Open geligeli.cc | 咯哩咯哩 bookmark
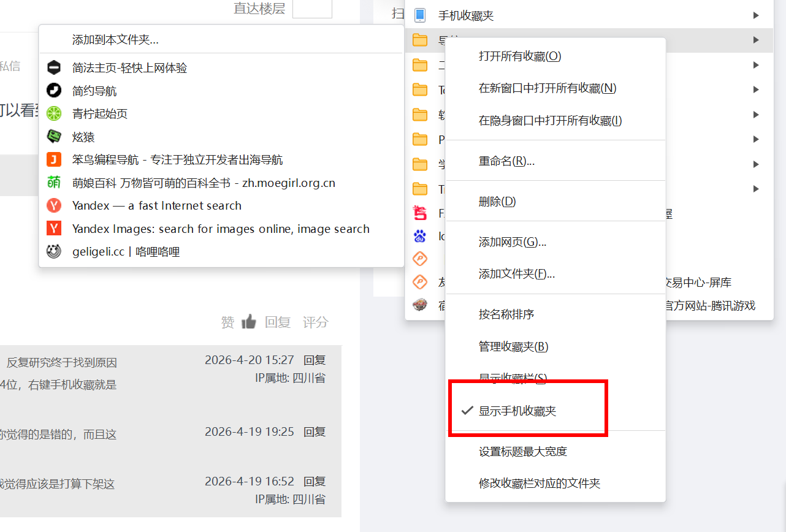The width and height of the screenshot is (786, 532). click(221, 251)
